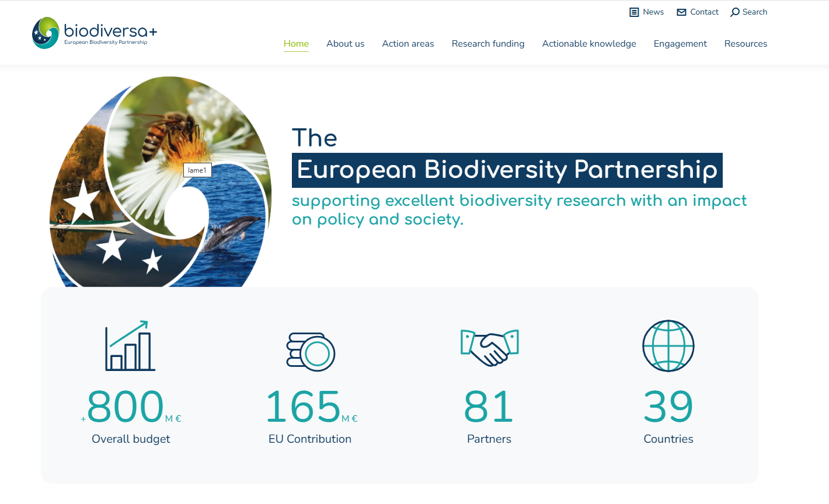Click the Contact text link
This screenshot has width=829, height=504.
[704, 12]
